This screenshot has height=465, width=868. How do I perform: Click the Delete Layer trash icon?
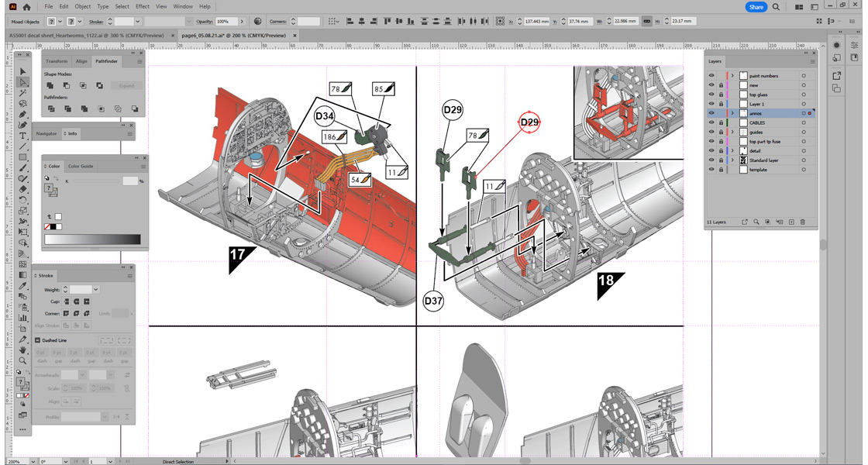pos(802,221)
